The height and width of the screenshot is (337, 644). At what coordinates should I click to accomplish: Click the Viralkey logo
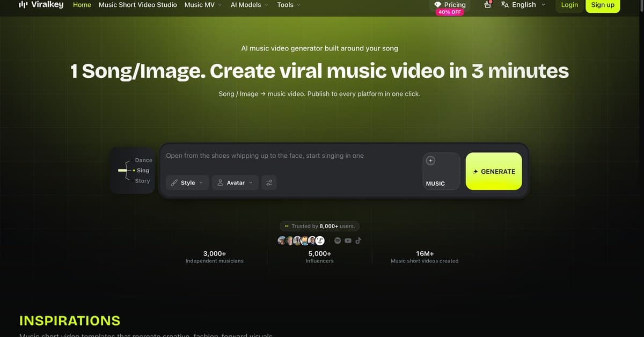click(x=41, y=5)
